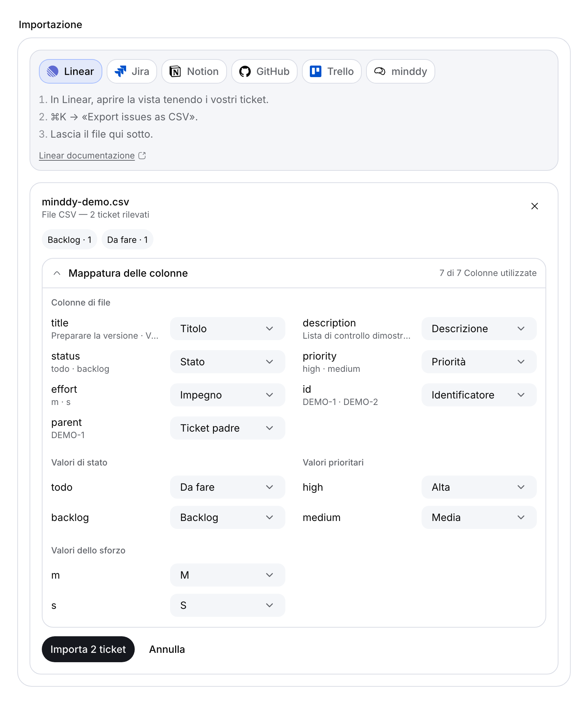The height and width of the screenshot is (704, 588).
Task: Open the Alta dropdown for high priority
Action: (479, 487)
